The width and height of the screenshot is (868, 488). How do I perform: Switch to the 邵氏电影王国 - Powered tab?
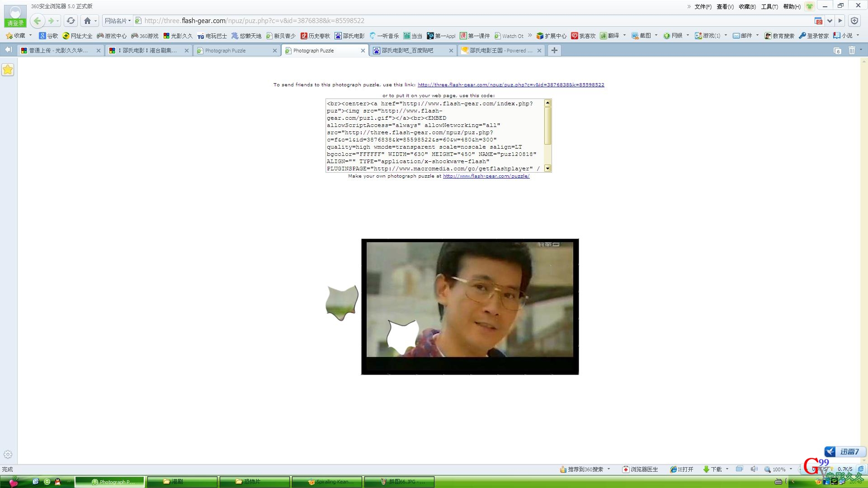pos(501,51)
